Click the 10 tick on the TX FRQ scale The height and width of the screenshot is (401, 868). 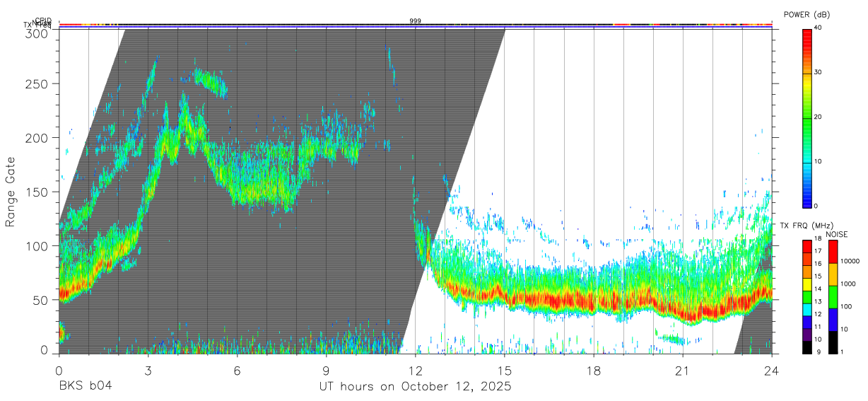click(818, 340)
